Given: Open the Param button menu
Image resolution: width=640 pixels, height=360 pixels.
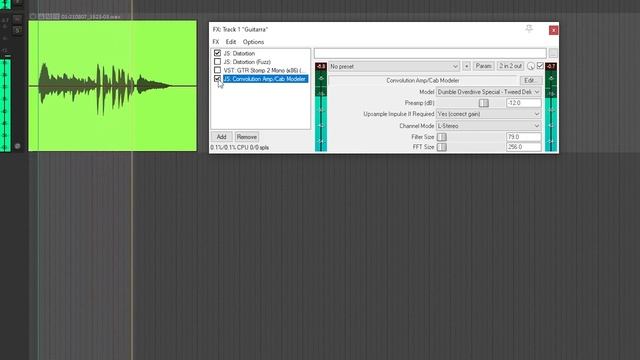Looking at the screenshot, I should point(484,66).
